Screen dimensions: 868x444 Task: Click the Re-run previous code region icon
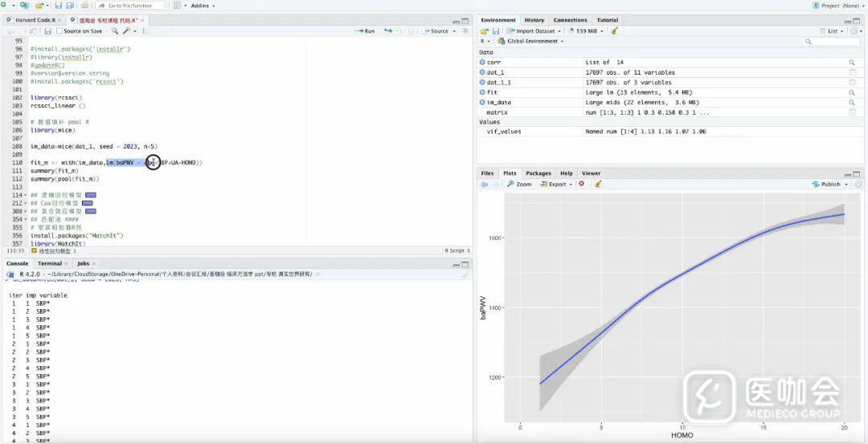pyautogui.click(x=389, y=31)
